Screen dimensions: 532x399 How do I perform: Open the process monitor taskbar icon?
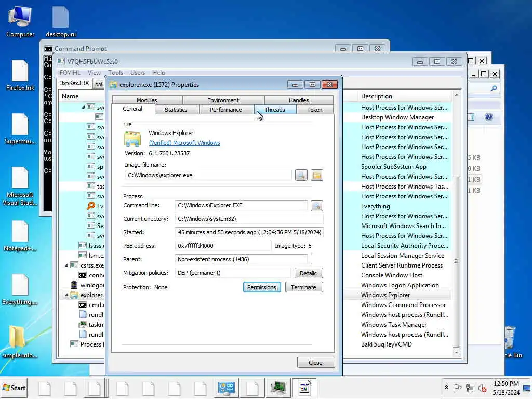[x=278, y=388]
